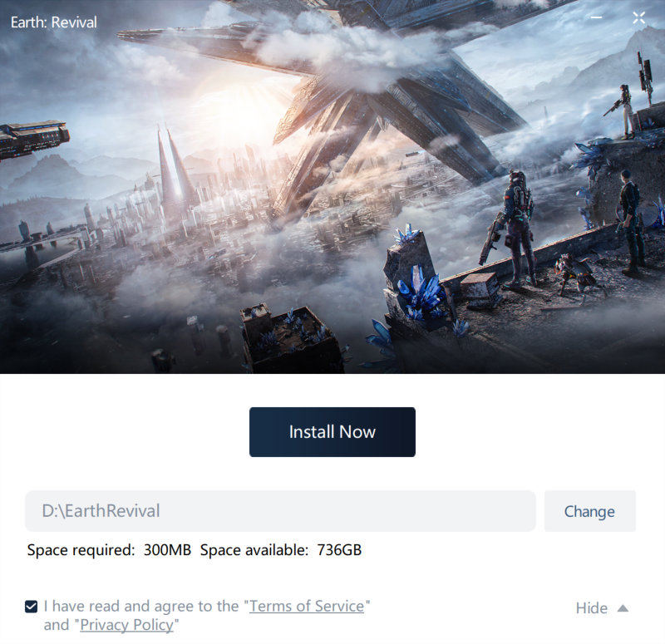This screenshot has height=644, width=665.
Task: Minimize the Earth: Revival installer window
Action: (x=596, y=17)
